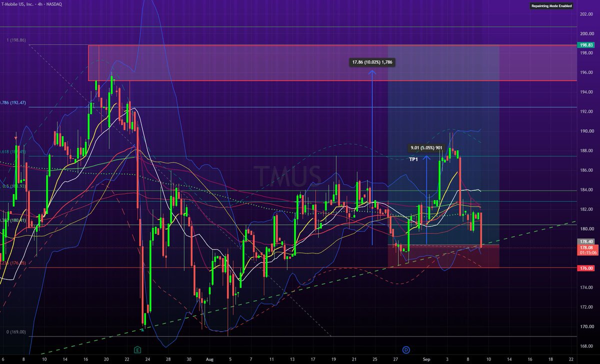Click the 188.00 price axis label
The image size is (600, 364).
586,150
